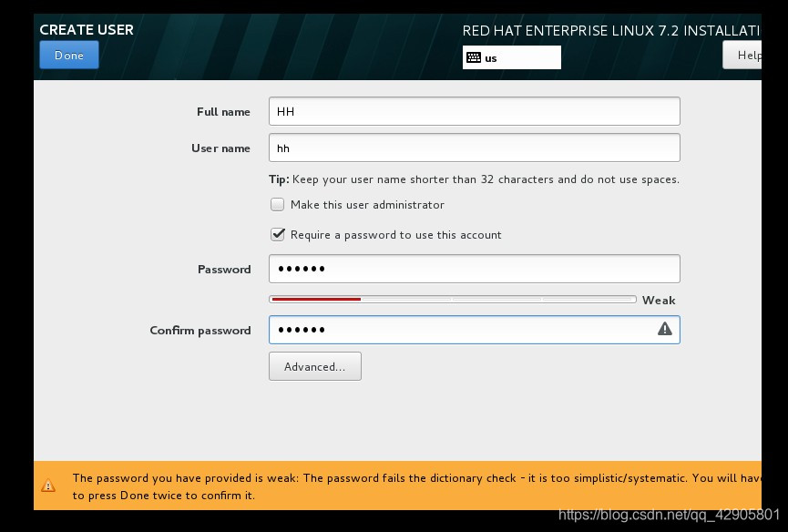Enable Make this user administrator checkbox
Screen dimensions: 788x532
(278, 204)
